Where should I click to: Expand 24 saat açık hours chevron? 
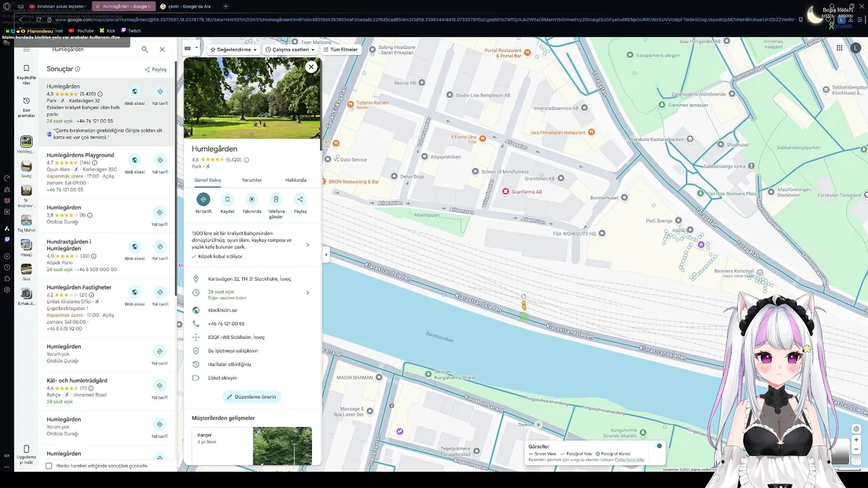coord(307,293)
